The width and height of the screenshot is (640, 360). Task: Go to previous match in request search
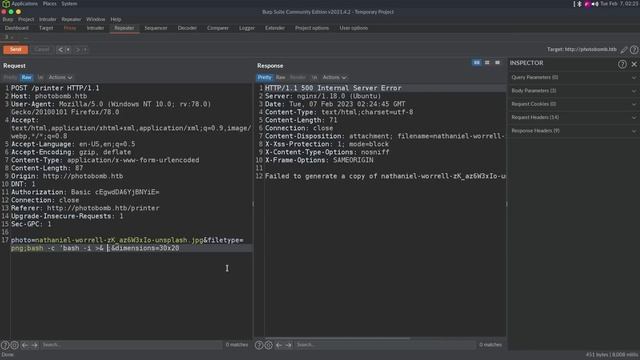(x=25, y=345)
